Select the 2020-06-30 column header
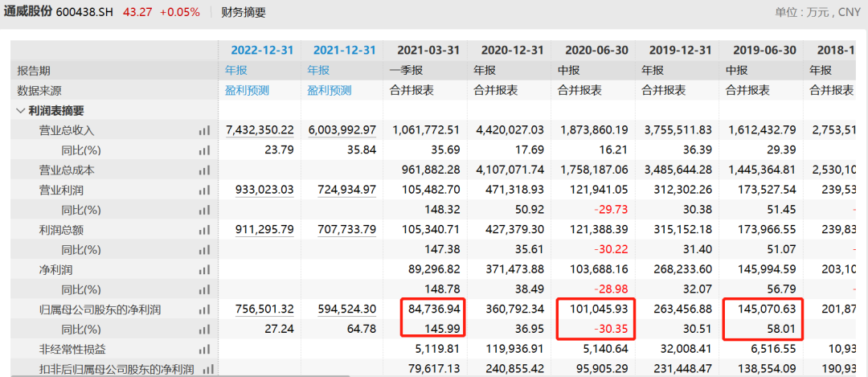 (596, 51)
